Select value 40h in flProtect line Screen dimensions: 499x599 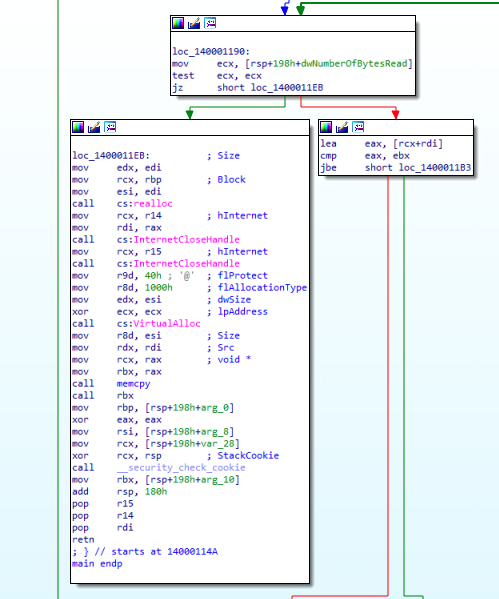click(x=153, y=275)
